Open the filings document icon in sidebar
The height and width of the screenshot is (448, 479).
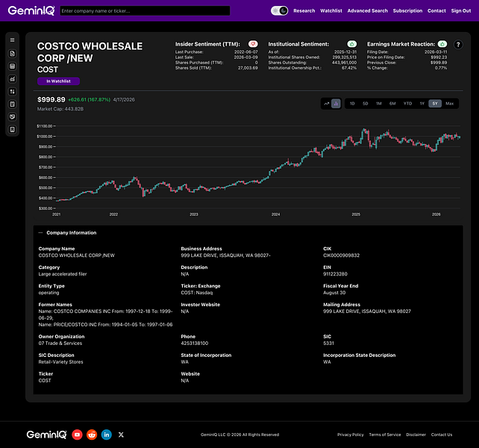pyautogui.click(x=12, y=54)
